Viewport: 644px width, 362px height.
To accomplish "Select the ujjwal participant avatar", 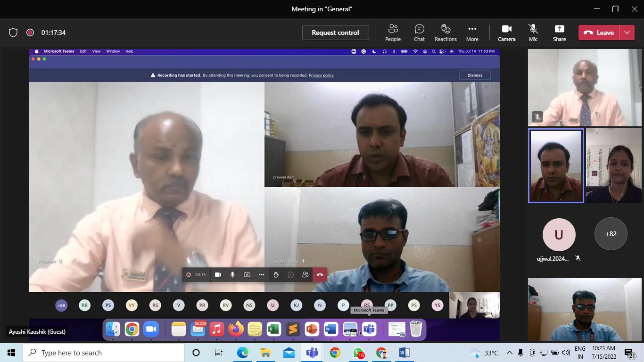I will pos(559,234).
